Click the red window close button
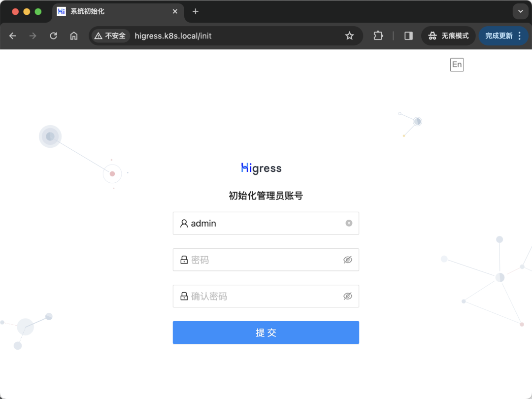Image resolution: width=532 pixels, height=399 pixels. click(x=15, y=11)
